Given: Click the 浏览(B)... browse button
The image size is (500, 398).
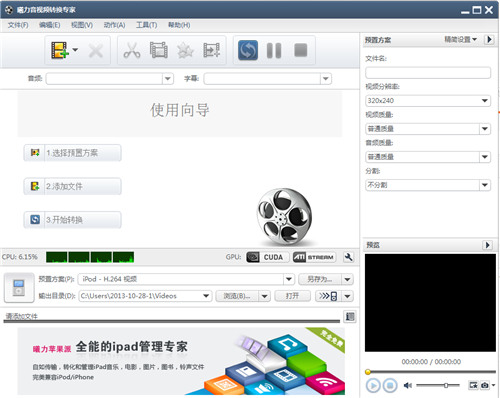Looking at the screenshot, I should [x=237, y=296].
